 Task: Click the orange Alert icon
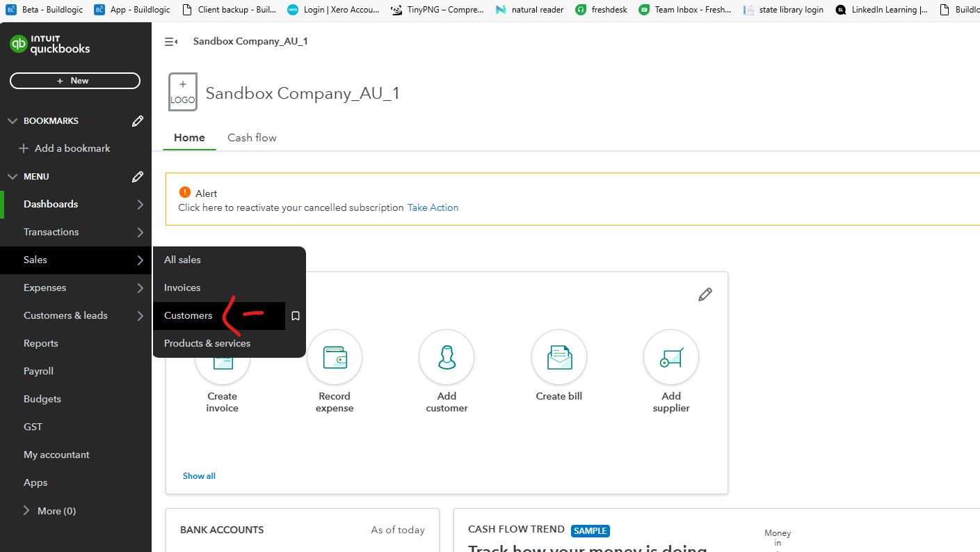click(x=185, y=193)
